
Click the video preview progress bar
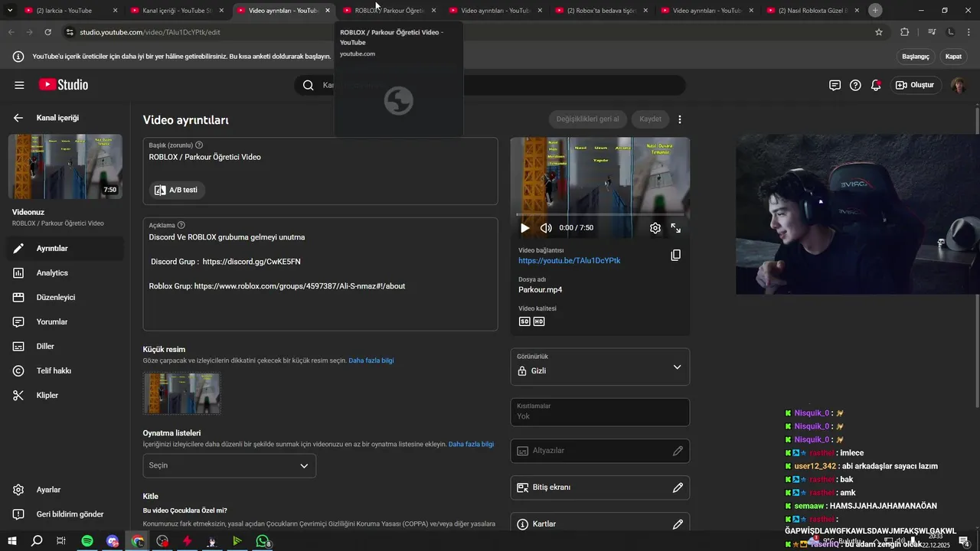tap(600, 214)
